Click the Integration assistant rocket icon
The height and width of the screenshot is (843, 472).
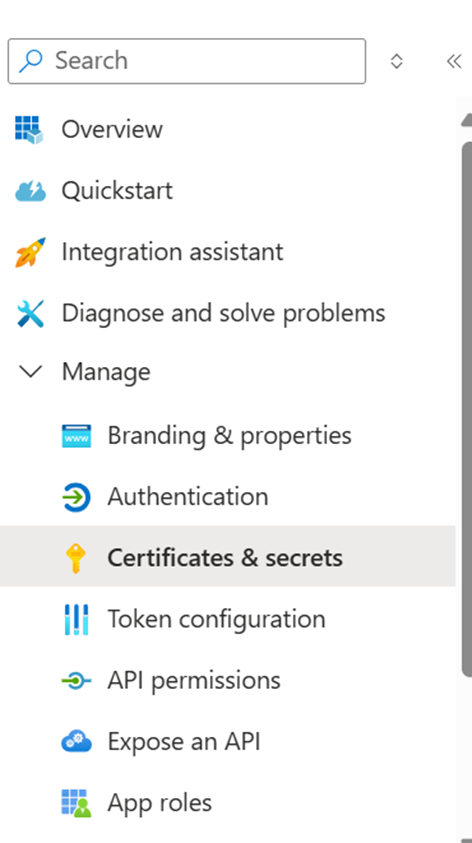point(30,252)
